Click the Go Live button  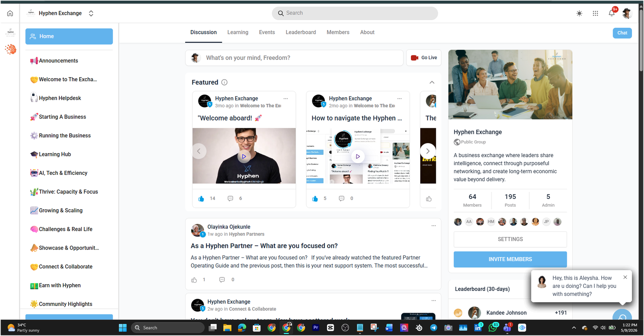424,58
